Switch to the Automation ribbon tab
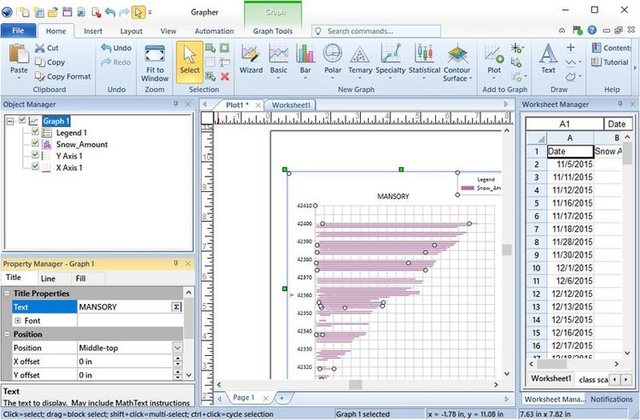The height and width of the screenshot is (420, 640). pyautogui.click(x=214, y=31)
